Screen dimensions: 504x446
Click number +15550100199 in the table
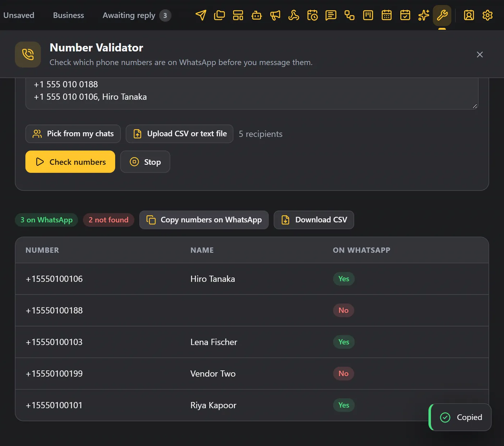point(54,374)
